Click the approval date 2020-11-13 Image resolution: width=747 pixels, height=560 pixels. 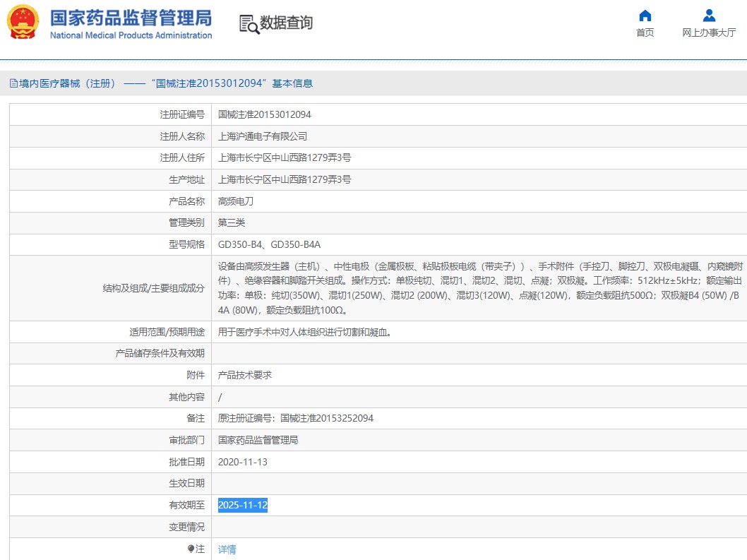tap(243, 462)
